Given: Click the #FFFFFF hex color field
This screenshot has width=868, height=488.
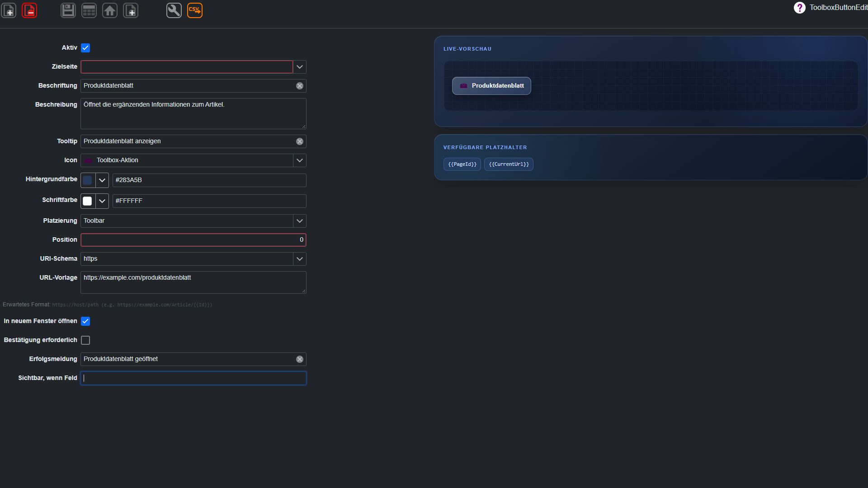Looking at the screenshot, I should tap(209, 201).
